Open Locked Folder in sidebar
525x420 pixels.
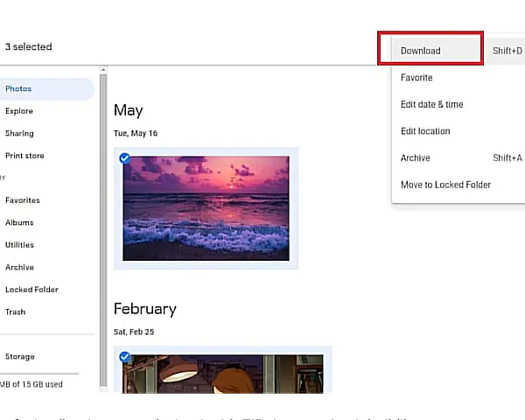pos(31,290)
